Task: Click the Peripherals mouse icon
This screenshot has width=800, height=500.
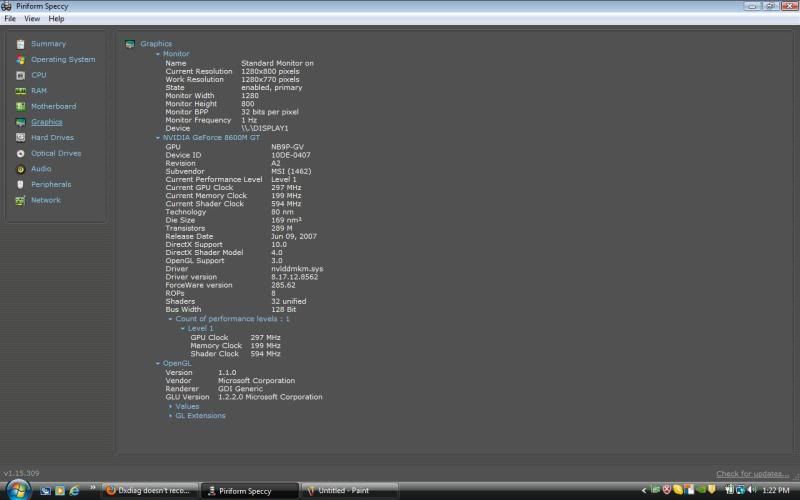Action: 20,185
